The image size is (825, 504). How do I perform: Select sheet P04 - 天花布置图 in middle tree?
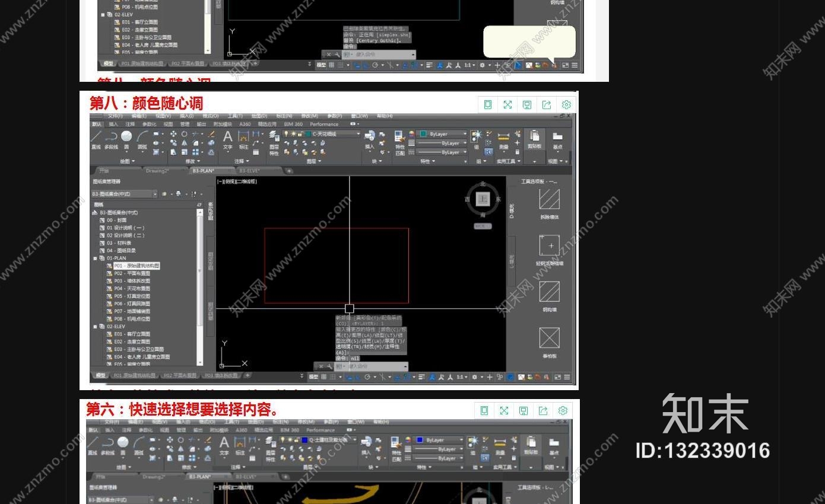tap(132, 289)
